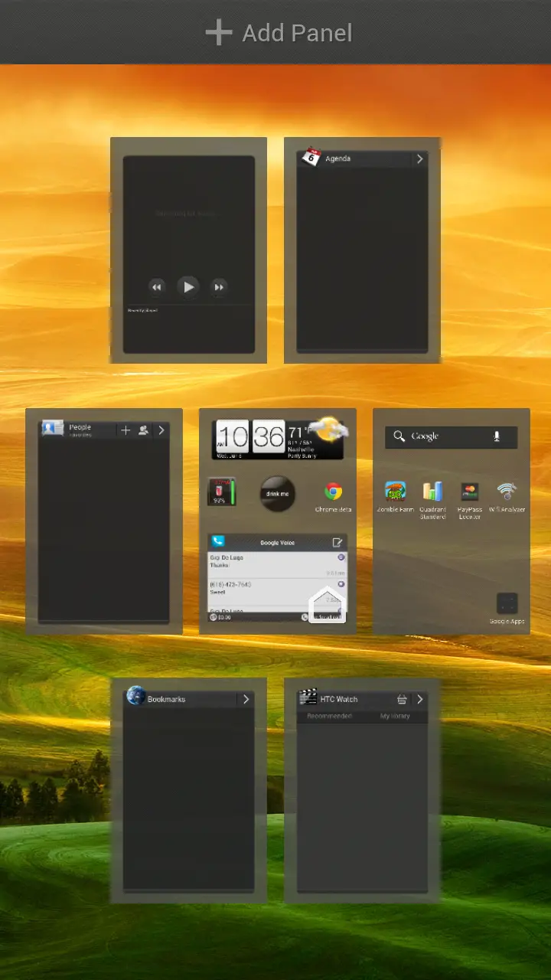551x980 pixels.
Task: Expand the People widget chevron
Action: [x=161, y=430]
